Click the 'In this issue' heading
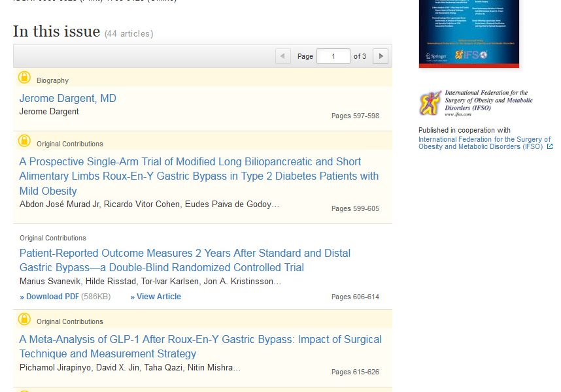 point(56,31)
